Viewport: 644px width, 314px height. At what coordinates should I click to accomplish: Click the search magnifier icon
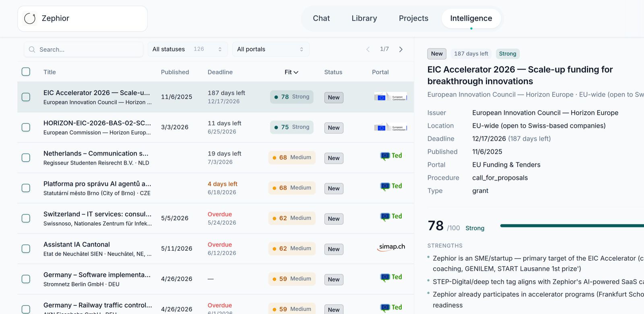pos(32,49)
